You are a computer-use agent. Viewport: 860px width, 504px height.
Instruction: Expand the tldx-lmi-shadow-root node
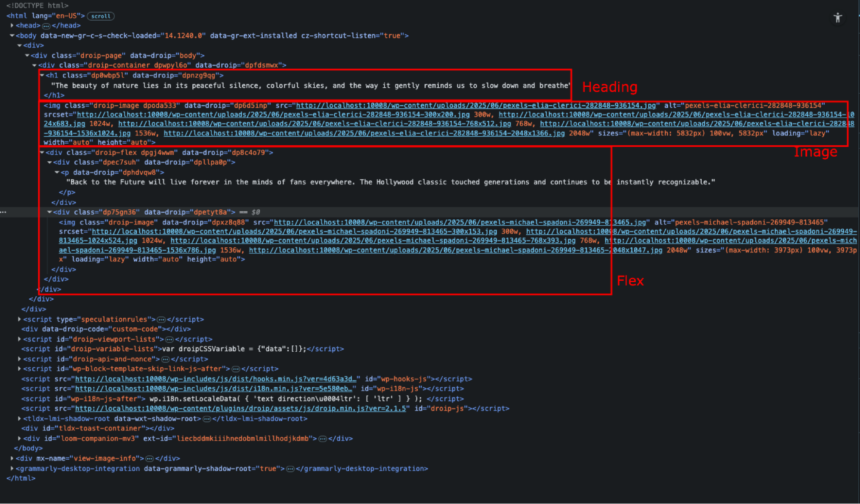(19, 418)
